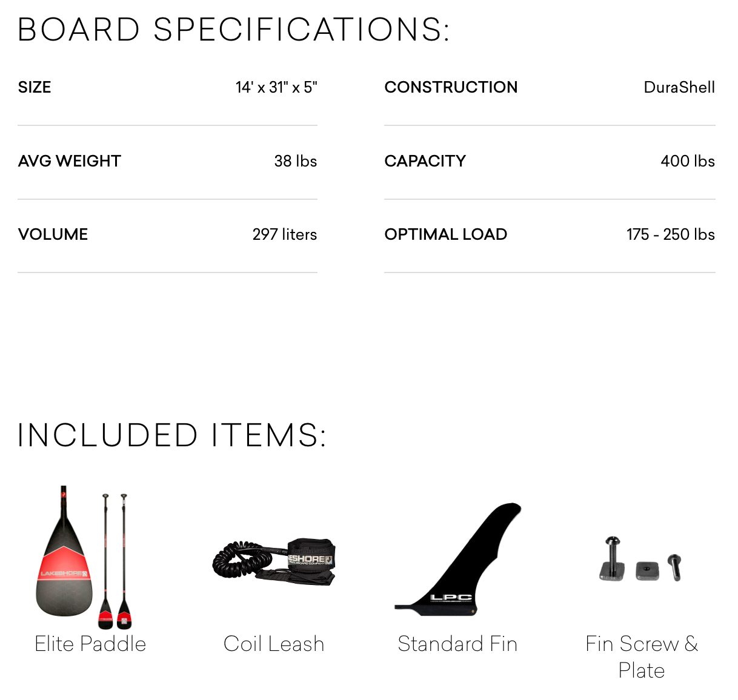Image resolution: width=738 pixels, height=700 pixels.
Task: Select the Coil Leash label
Action: (x=274, y=644)
